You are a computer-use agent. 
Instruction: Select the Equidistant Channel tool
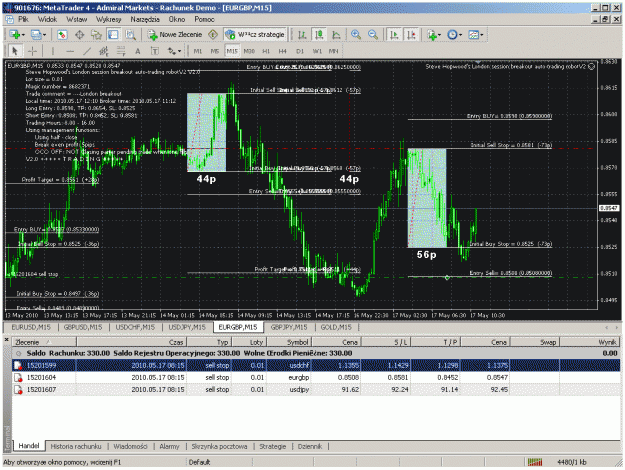click(x=104, y=51)
